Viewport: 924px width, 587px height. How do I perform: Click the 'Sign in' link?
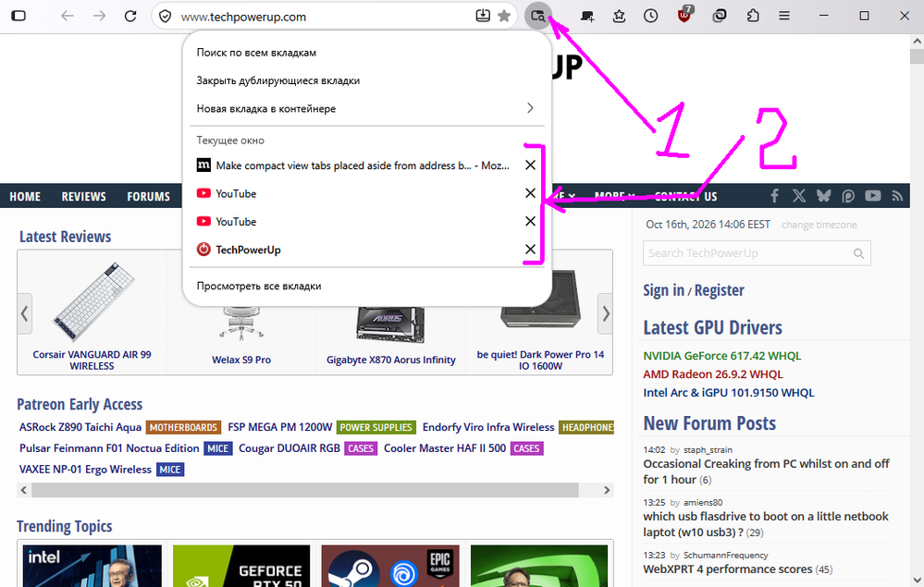663,290
